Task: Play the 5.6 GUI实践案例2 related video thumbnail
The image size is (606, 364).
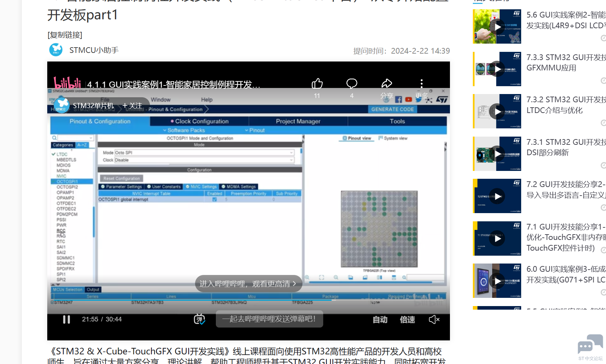Action: 497,26
